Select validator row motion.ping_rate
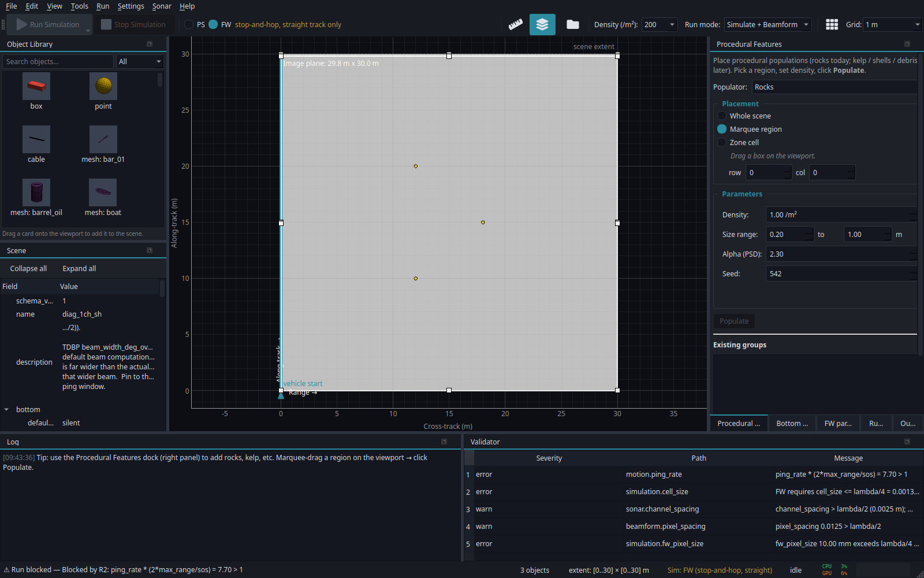This screenshot has width=924, height=578. tap(693, 474)
